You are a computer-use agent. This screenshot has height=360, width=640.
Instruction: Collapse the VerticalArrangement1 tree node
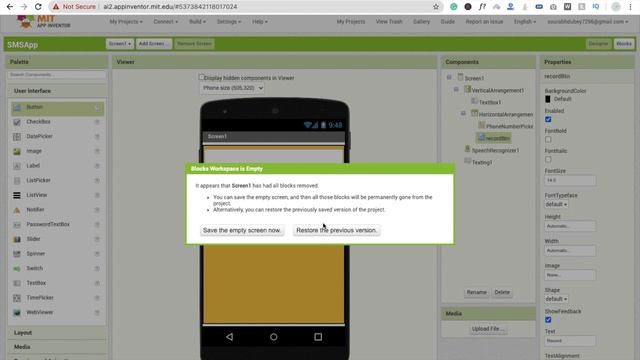[456, 89]
